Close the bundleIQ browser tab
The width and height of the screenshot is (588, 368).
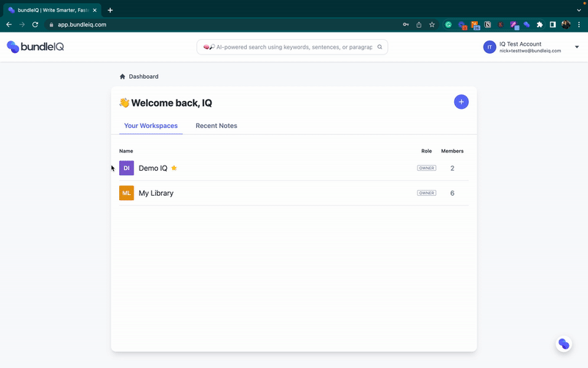click(95, 10)
